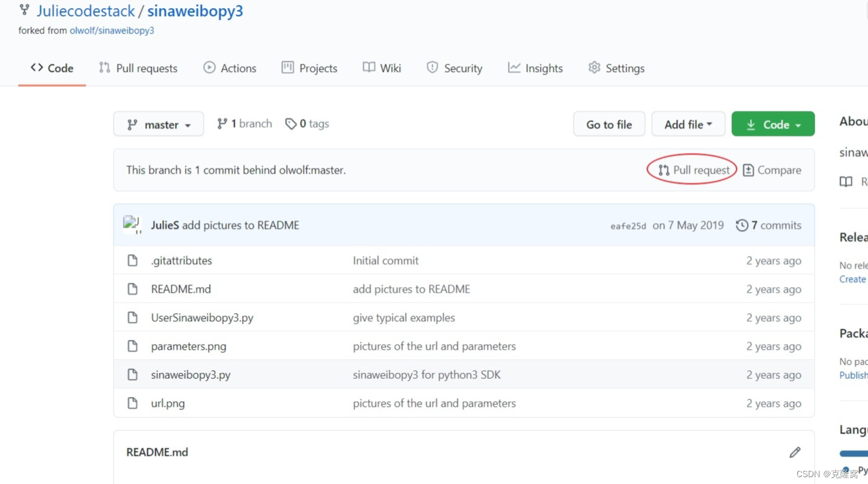View the 0 tags link
This screenshot has width=868, height=484.
[307, 124]
